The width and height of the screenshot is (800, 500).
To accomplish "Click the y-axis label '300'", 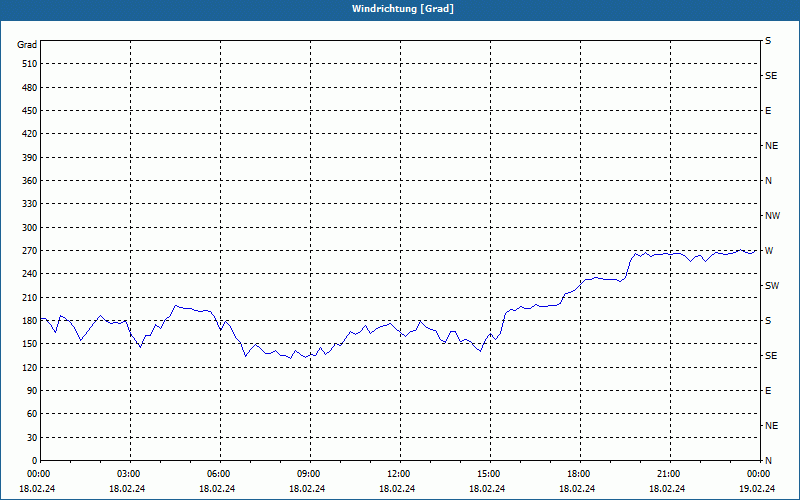I will point(30,228).
